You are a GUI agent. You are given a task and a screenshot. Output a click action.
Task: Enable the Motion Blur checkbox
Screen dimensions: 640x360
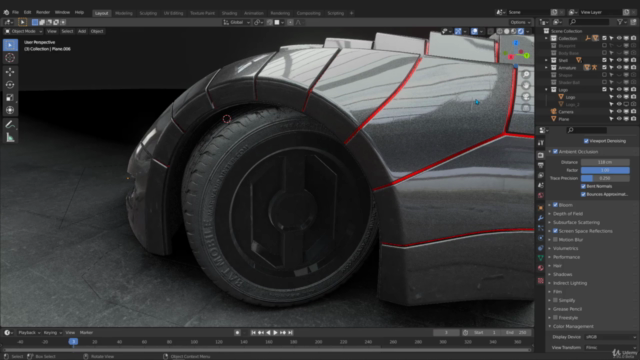(555, 240)
